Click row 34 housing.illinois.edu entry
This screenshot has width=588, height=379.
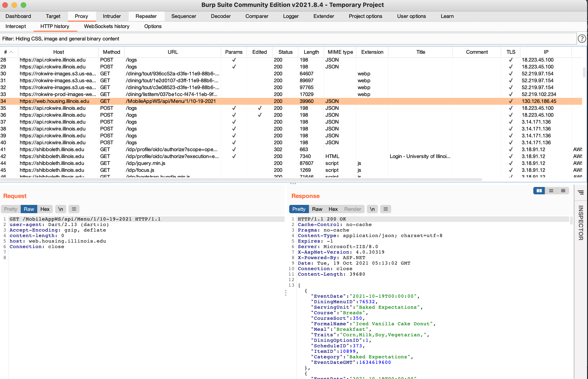[x=294, y=101]
